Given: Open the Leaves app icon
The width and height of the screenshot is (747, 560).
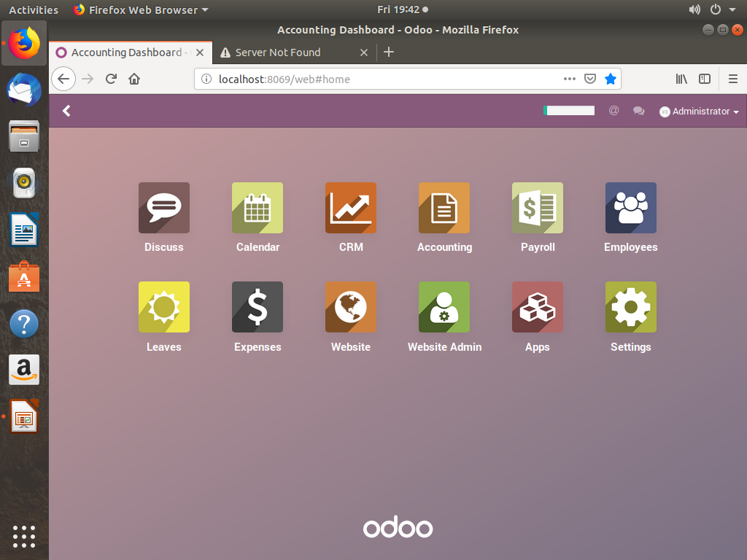Looking at the screenshot, I should 164,307.
